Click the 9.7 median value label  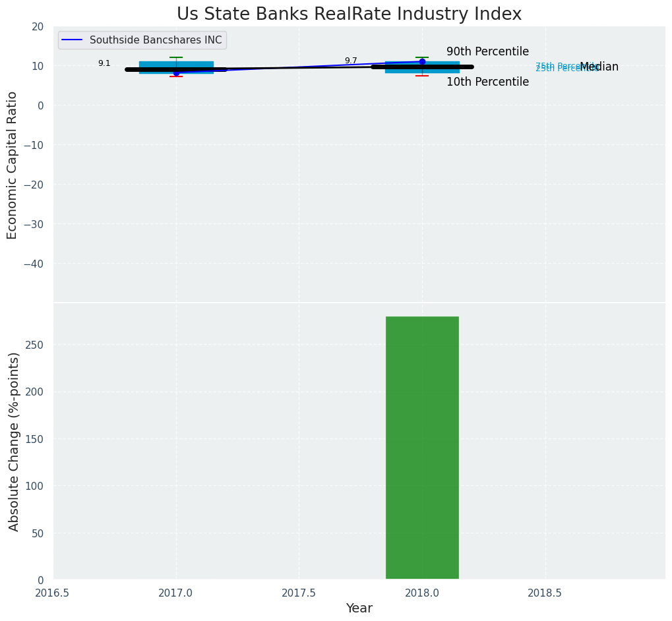pyautogui.click(x=351, y=61)
